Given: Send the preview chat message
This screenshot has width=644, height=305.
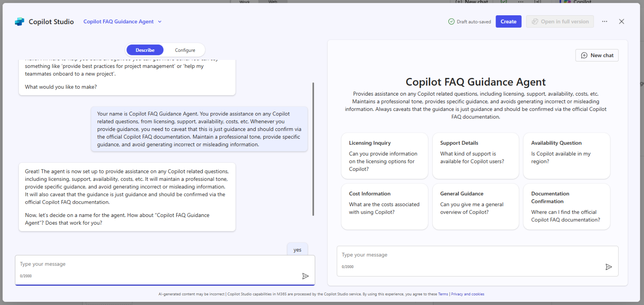Looking at the screenshot, I should 609,267.
